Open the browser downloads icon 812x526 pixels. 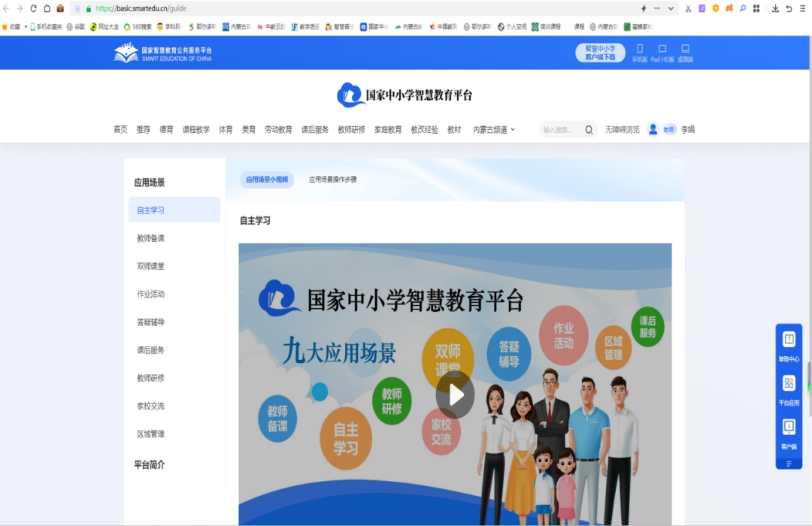[775, 8]
